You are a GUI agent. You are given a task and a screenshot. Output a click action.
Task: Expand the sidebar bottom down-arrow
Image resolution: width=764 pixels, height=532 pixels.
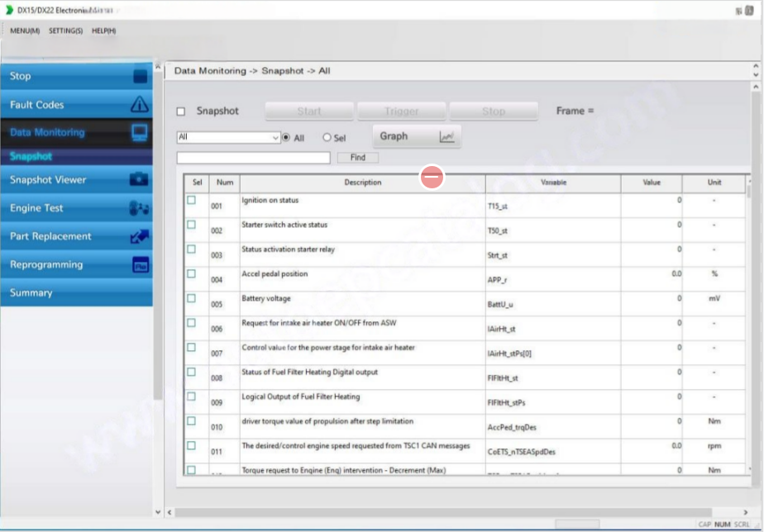point(158,512)
